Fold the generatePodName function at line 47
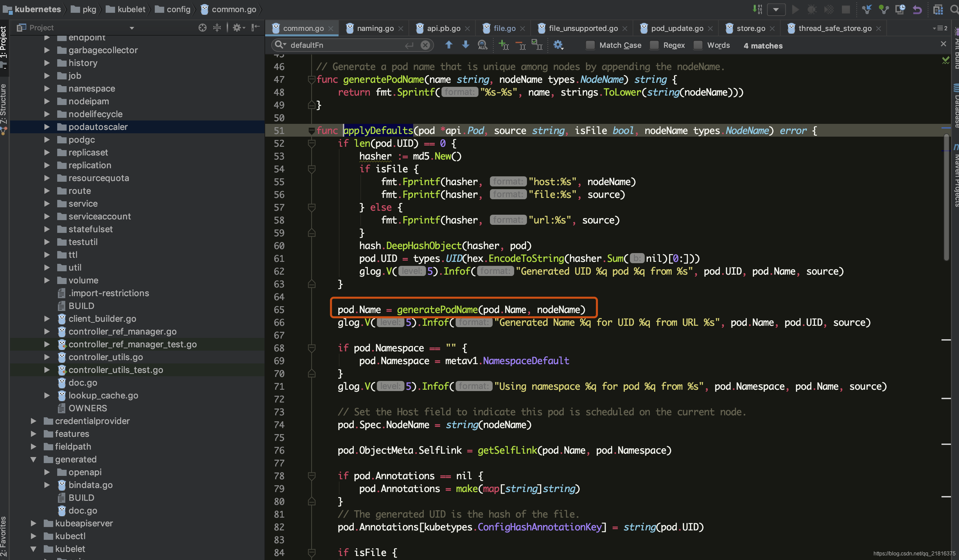 (x=311, y=79)
